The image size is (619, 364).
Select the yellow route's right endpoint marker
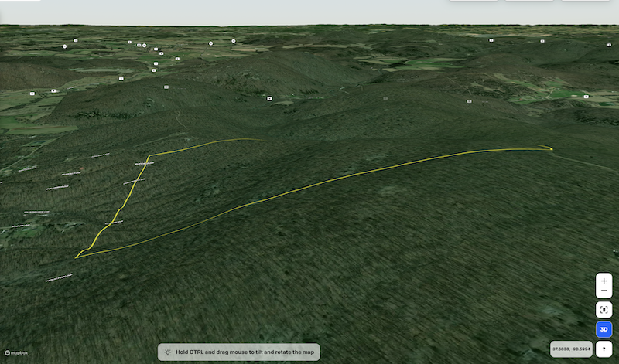[x=551, y=149]
